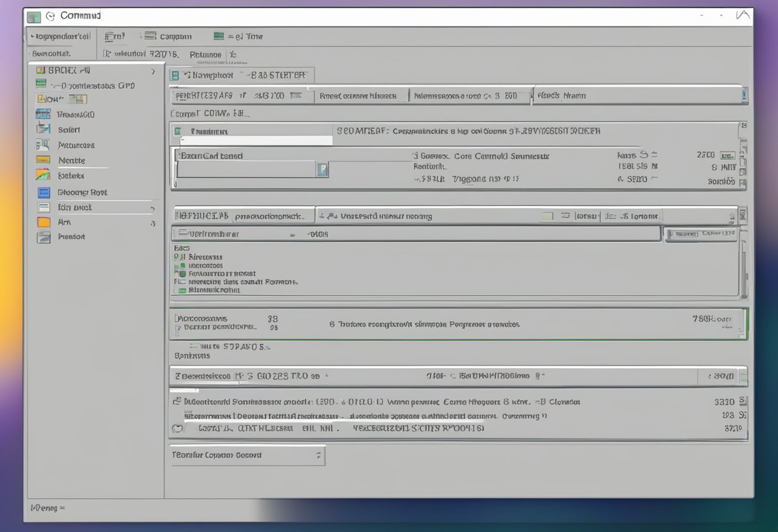This screenshot has height=532, width=778.
Task: Click the blue window icon beside Blooner Rort
Action: click(x=44, y=192)
